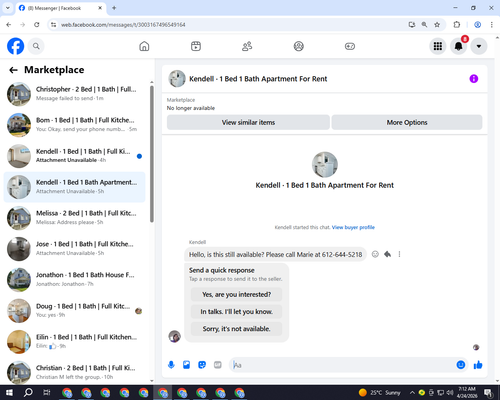500x400 pixels.
Task: Go to the Home feed icon
Action: [x=144, y=46]
